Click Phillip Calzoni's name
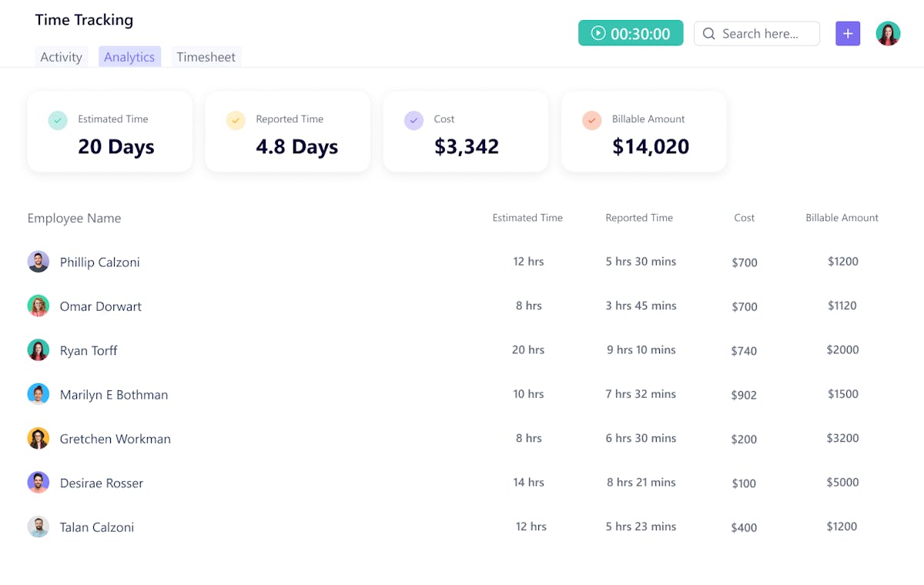This screenshot has width=924, height=585. pos(99,262)
